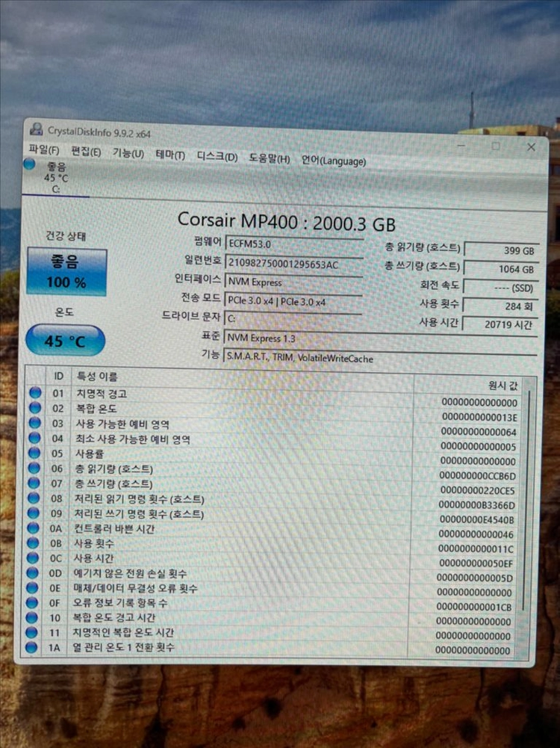Click the features field S.M.A.R.T., TRIM, VolatileWriteCache
The width and height of the screenshot is (560, 748).
380,358
